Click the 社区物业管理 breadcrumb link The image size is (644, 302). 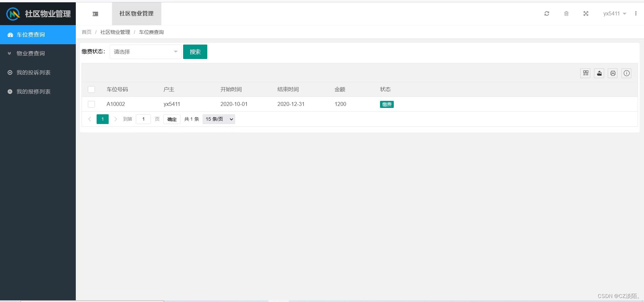click(115, 32)
